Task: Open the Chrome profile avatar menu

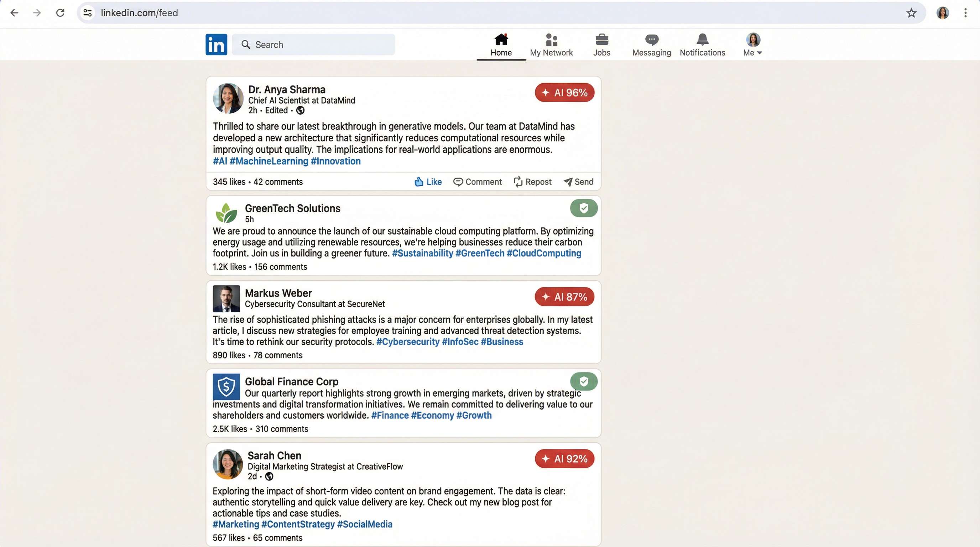Action: click(x=942, y=13)
